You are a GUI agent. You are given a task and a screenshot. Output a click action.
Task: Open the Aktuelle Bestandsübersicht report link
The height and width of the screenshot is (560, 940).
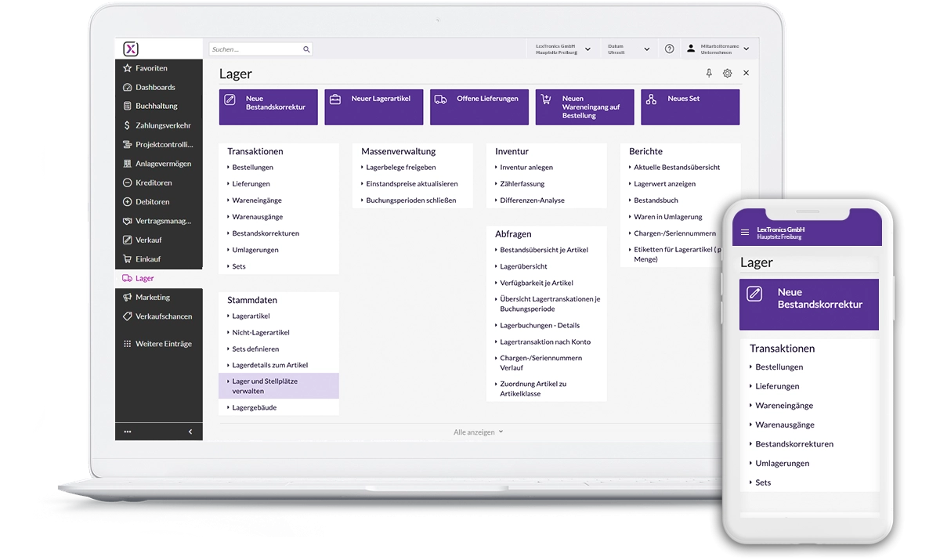(676, 167)
